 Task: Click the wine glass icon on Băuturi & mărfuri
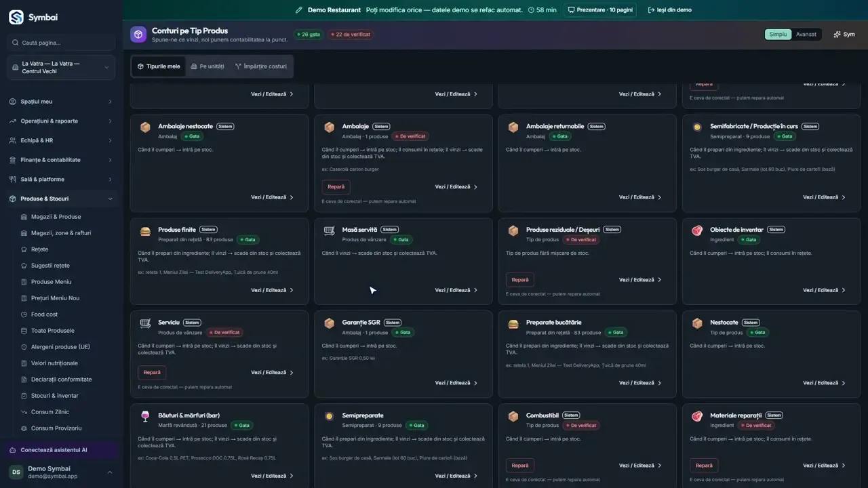pos(145,416)
